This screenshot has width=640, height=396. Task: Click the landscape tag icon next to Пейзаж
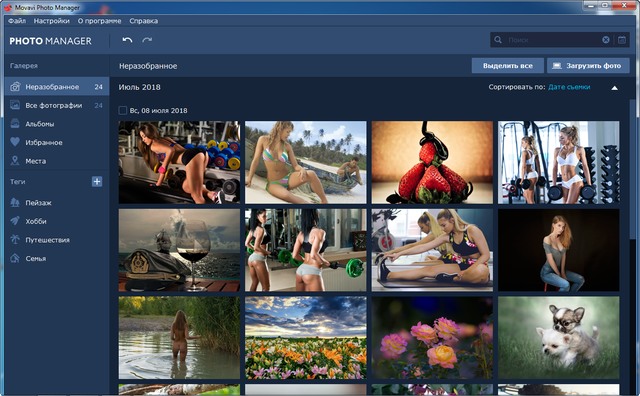coord(15,202)
